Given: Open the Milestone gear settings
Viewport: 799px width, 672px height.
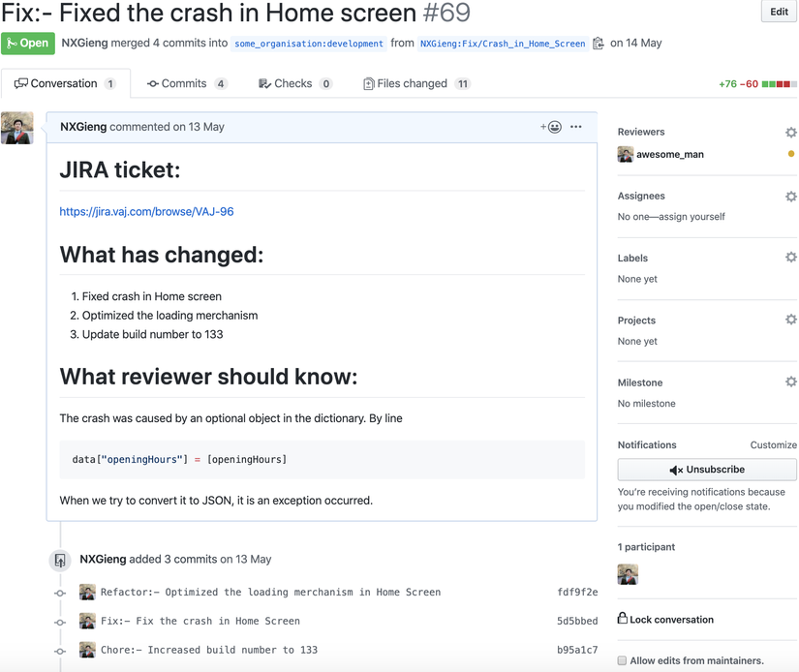Looking at the screenshot, I should click(x=790, y=382).
